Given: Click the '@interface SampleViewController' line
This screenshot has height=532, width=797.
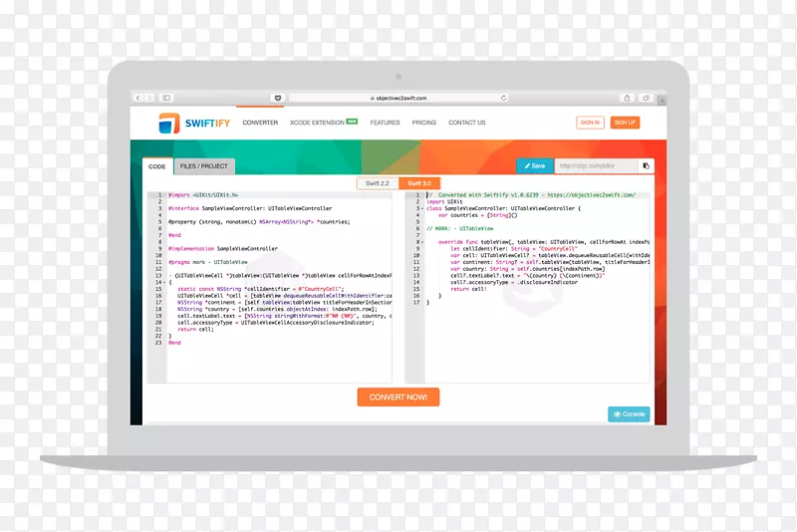Looking at the screenshot, I should point(250,208).
